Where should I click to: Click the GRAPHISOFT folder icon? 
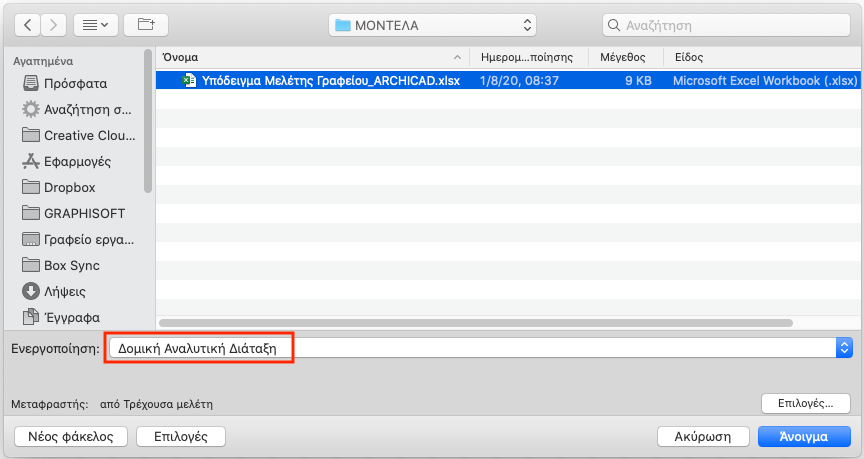click(31, 213)
